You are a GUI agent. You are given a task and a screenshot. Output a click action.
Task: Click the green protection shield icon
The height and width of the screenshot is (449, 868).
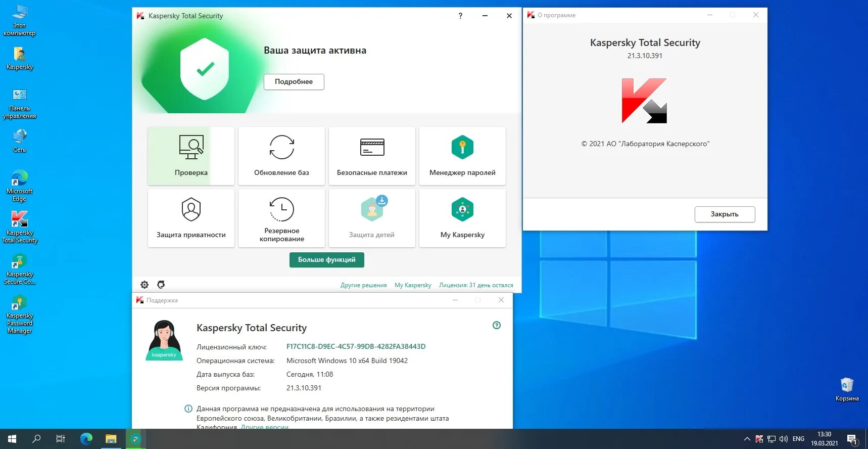pyautogui.click(x=205, y=69)
